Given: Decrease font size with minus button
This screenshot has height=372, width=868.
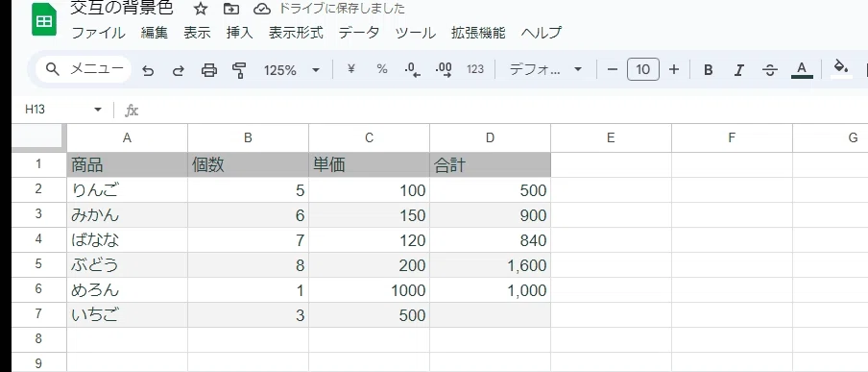Looking at the screenshot, I should point(613,70).
